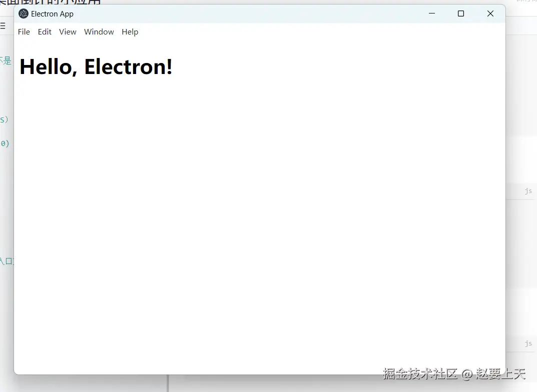Open the Window menu
Screen dimensions: 537x392
click(x=99, y=32)
